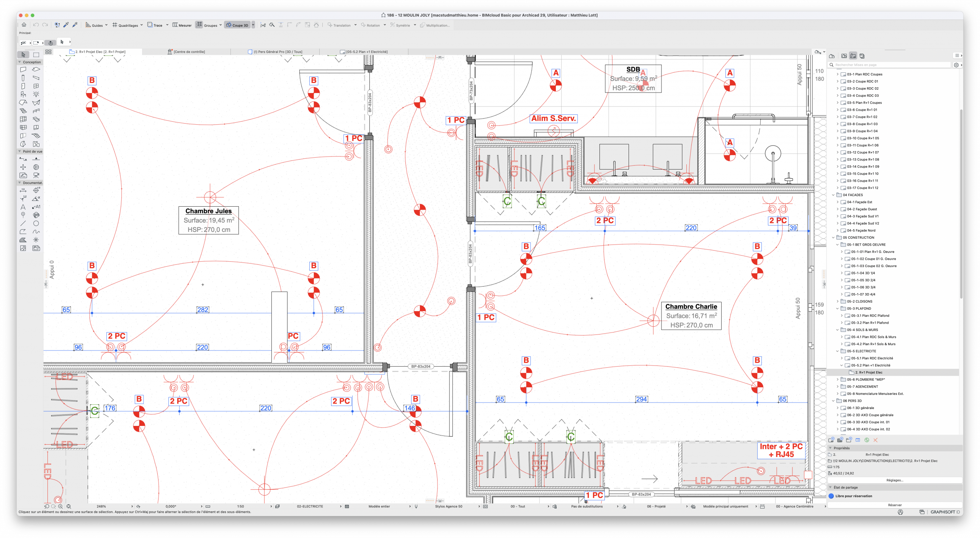Click the Mesurer measure tool
This screenshot has height=538, width=980.
coord(182,25)
